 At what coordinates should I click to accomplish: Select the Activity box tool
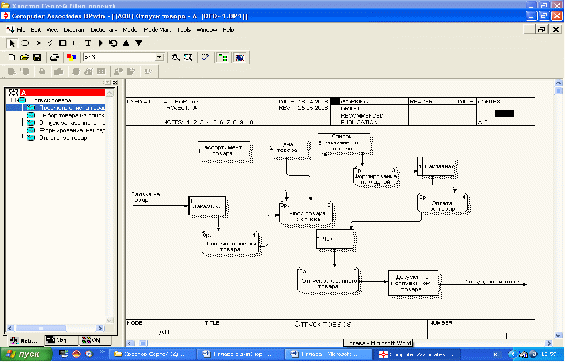[x=25, y=43]
